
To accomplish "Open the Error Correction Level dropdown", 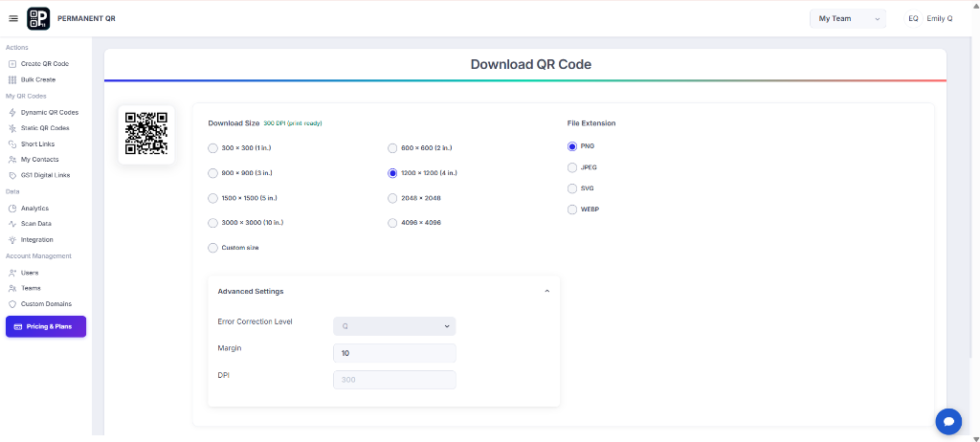I will [x=394, y=326].
